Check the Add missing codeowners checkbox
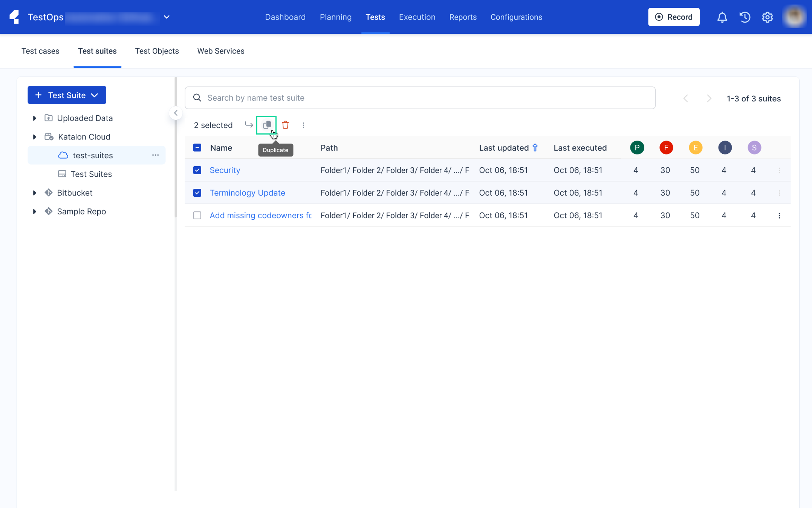The height and width of the screenshot is (508, 812). (x=197, y=216)
